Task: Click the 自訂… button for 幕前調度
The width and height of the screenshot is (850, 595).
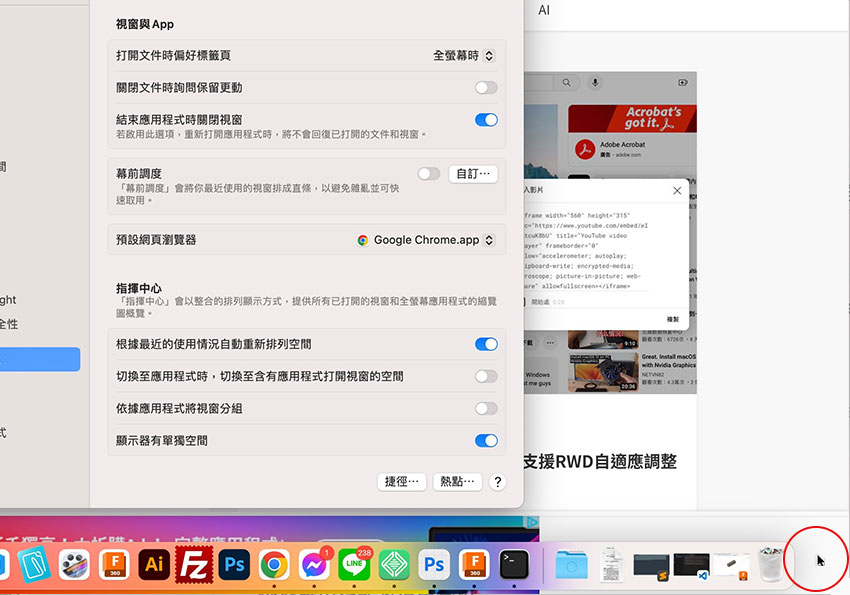Action: coord(473,174)
